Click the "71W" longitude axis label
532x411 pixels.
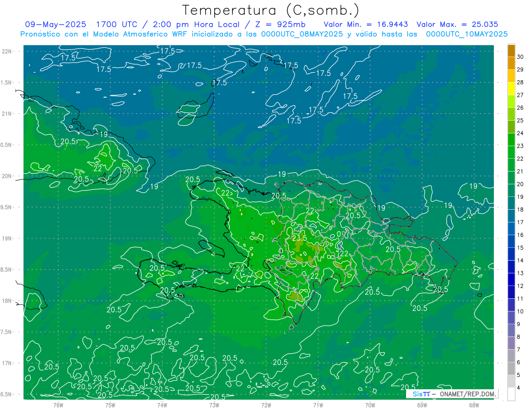click(x=318, y=405)
